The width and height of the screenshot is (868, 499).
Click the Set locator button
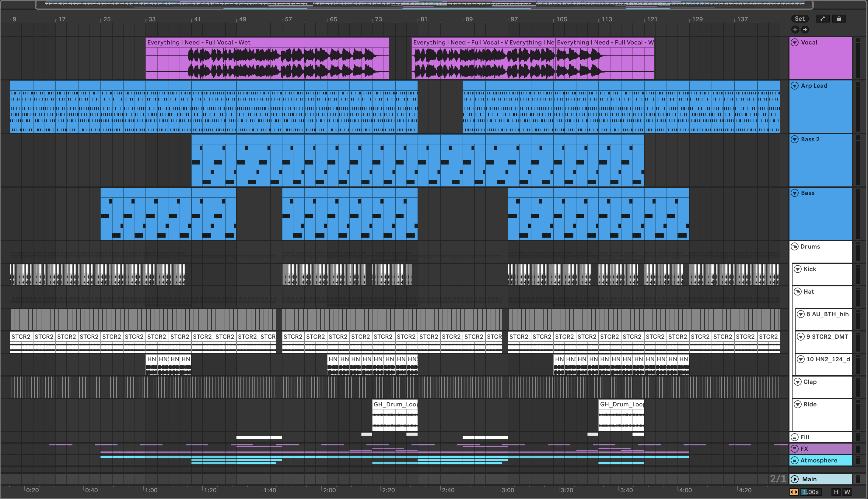click(x=800, y=19)
